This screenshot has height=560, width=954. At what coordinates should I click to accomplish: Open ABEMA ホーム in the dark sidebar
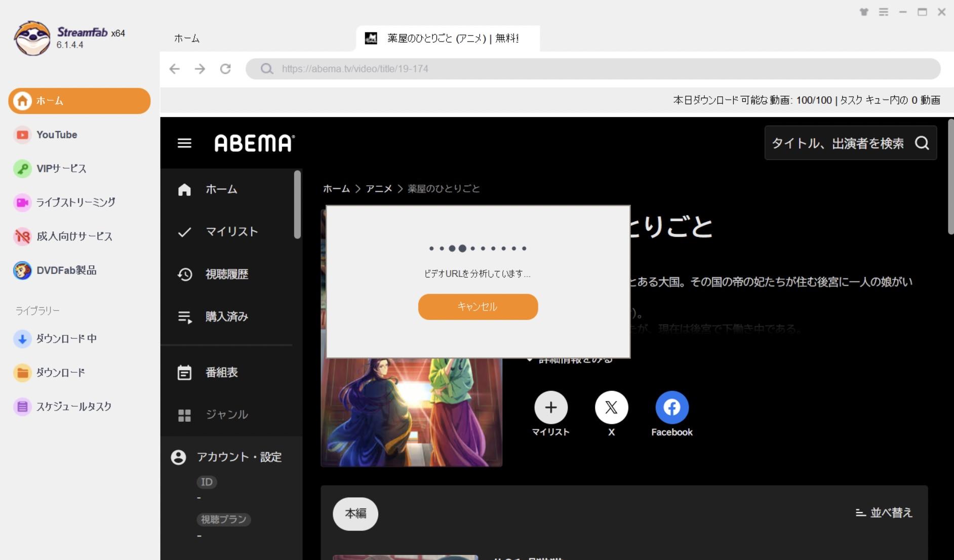[x=221, y=189]
